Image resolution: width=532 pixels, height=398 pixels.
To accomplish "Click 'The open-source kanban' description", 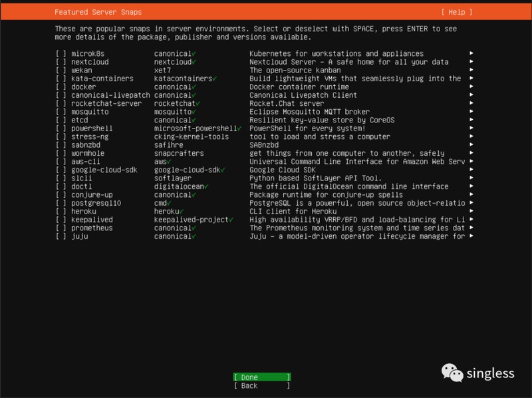I will (295, 71).
